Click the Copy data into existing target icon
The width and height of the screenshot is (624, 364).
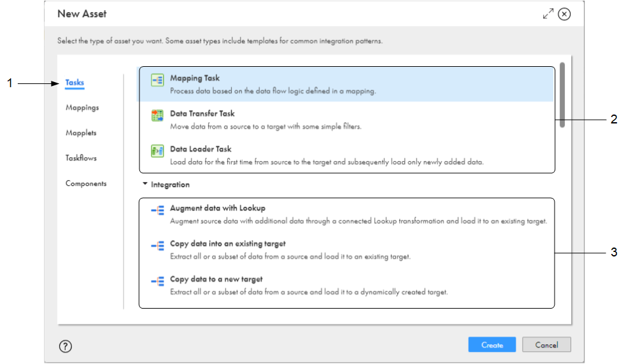(x=158, y=246)
